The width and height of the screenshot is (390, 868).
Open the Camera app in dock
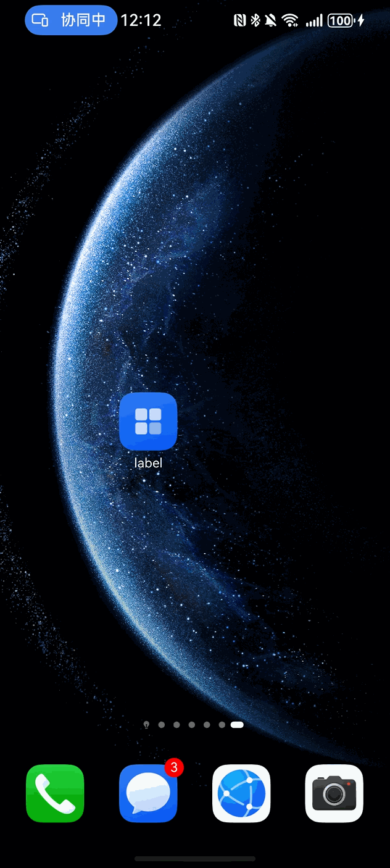pos(334,793)
